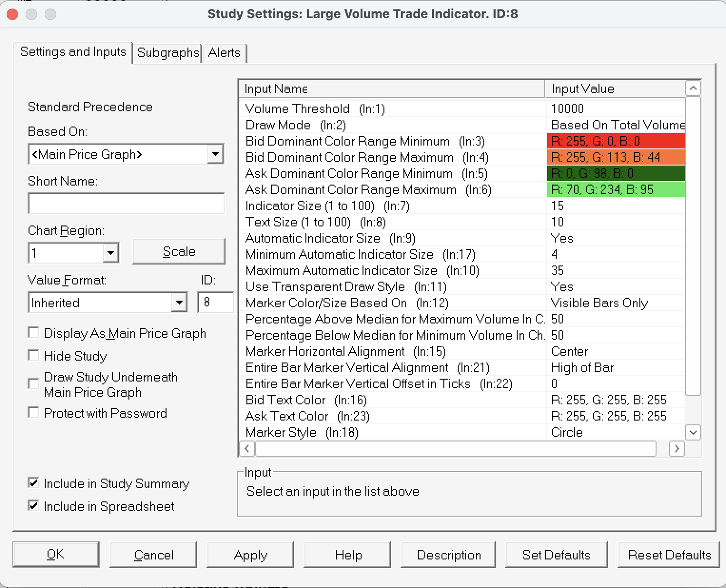Image resolution: width=726 pixels, height=588 pixels.
Task: Select Draw Mode value Based On Total Volume
Action: [618, 125]
